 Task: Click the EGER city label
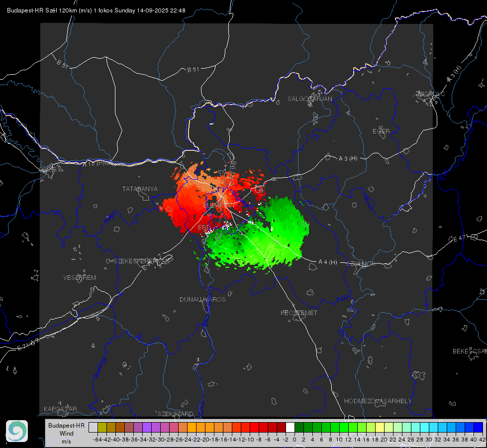381,131
